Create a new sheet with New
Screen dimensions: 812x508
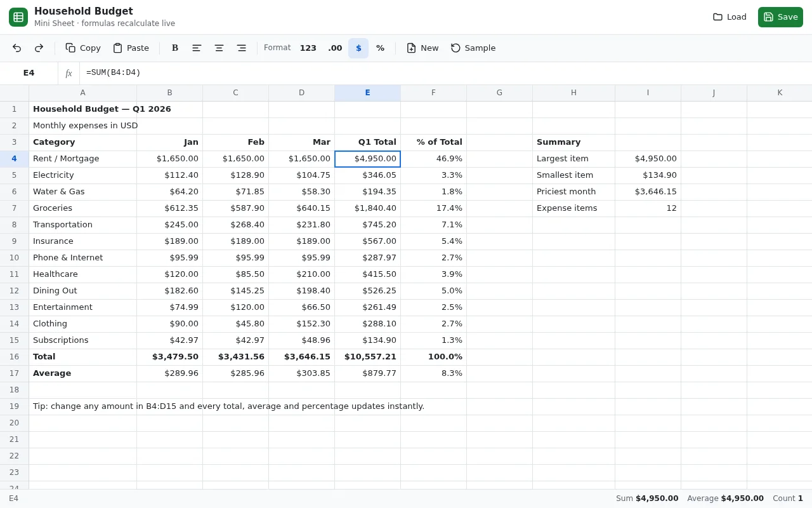(422, 48)
